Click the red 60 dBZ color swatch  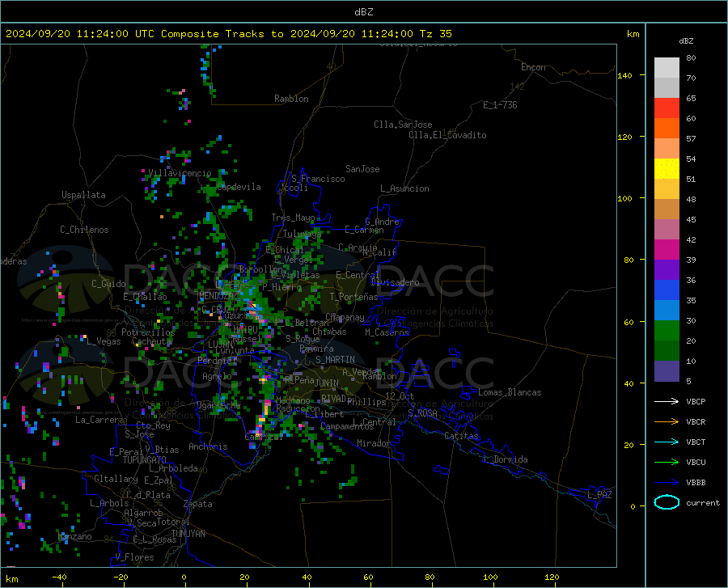[667, 108]
